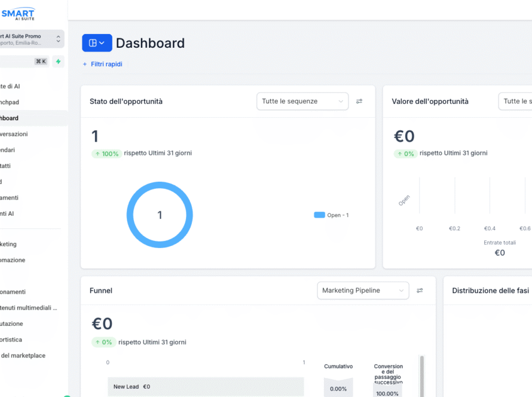Open the blue dashboard layout switcher button

pos(97,43)
